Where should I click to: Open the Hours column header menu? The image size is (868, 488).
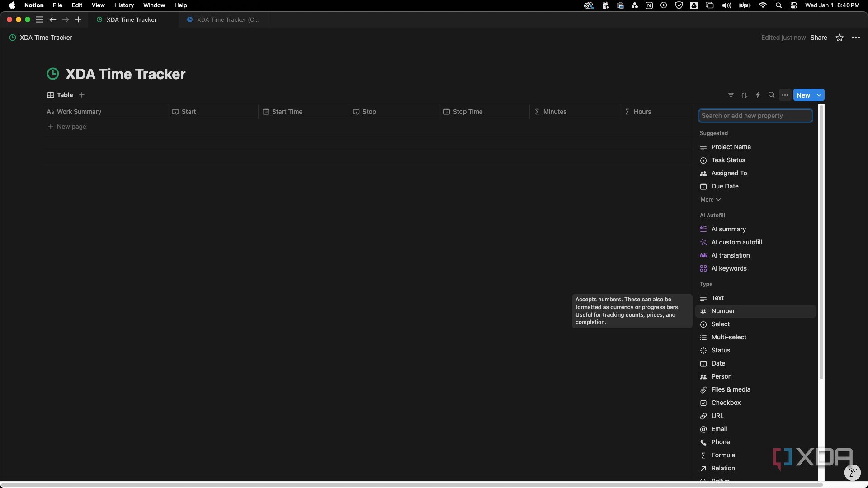656,112
